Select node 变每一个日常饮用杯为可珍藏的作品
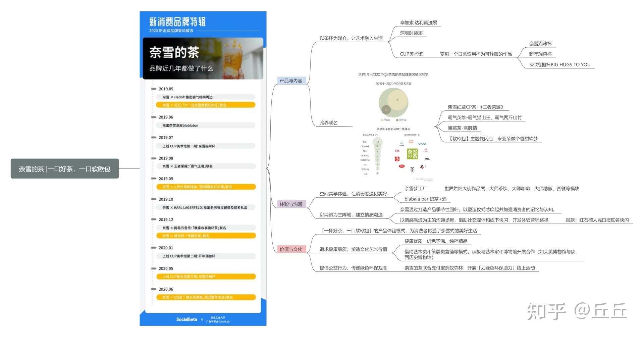Viewport: 644px width, 337px height. (476, 54)
